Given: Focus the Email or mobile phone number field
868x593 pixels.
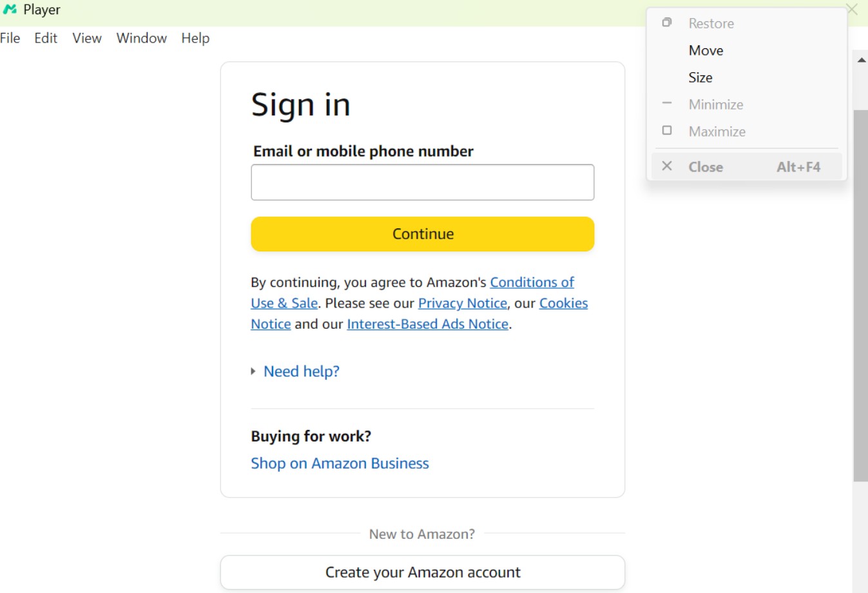Looking at the screenshot, I should click(423, 182).
